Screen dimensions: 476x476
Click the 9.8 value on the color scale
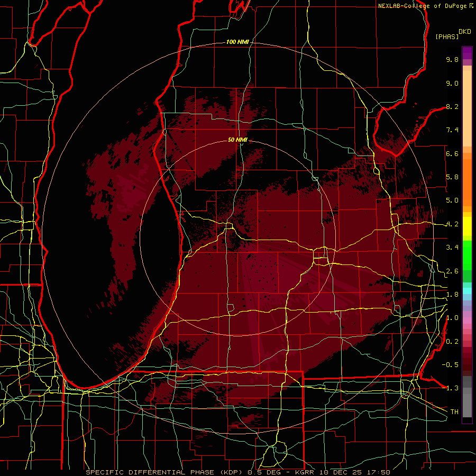pos(452,59)
